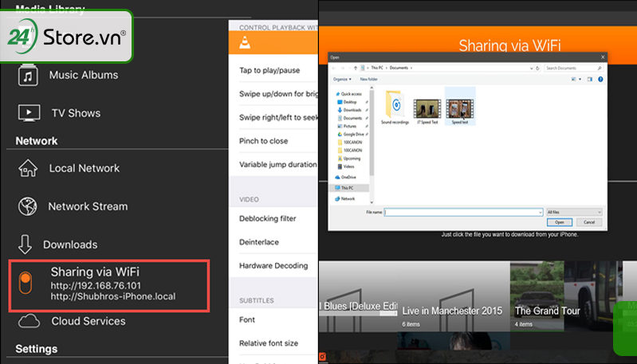Screen dimensions: 637x364
Task: Go forward in the Open dialog
Action: tap(343, 68)
